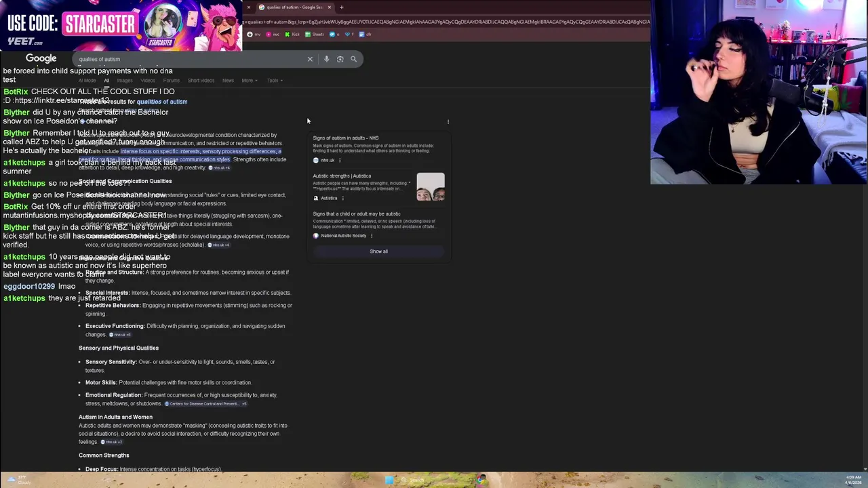Open a new browser tab with plus
The height and width of the screenshot is (488, 868).
tap(341, 7)
